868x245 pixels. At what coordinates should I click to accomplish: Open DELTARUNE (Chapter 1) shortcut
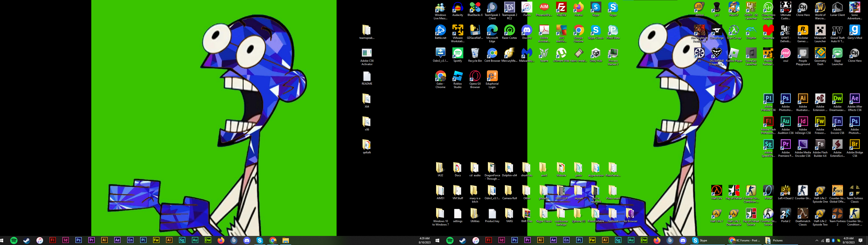pyautogui.click(x=716, y=56)
